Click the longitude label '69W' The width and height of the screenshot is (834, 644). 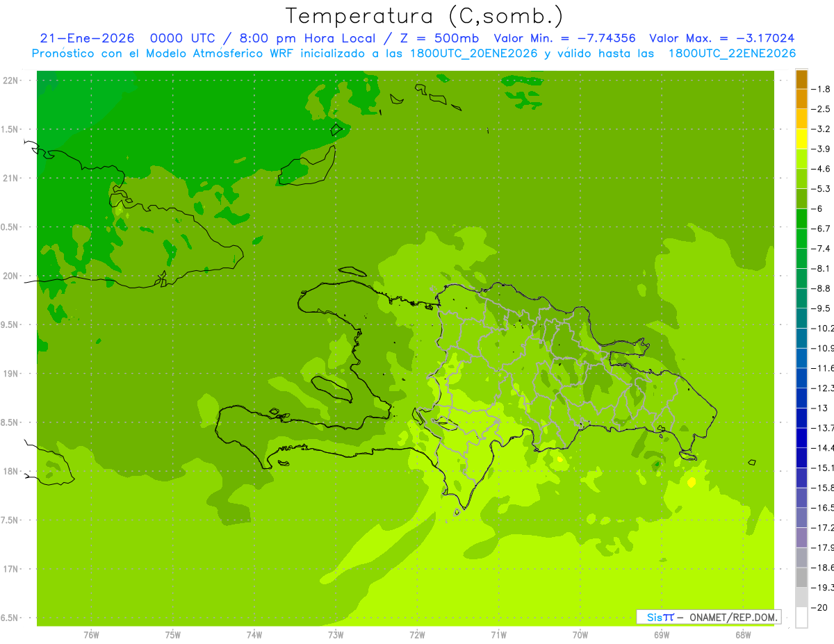tap(661, 636)
